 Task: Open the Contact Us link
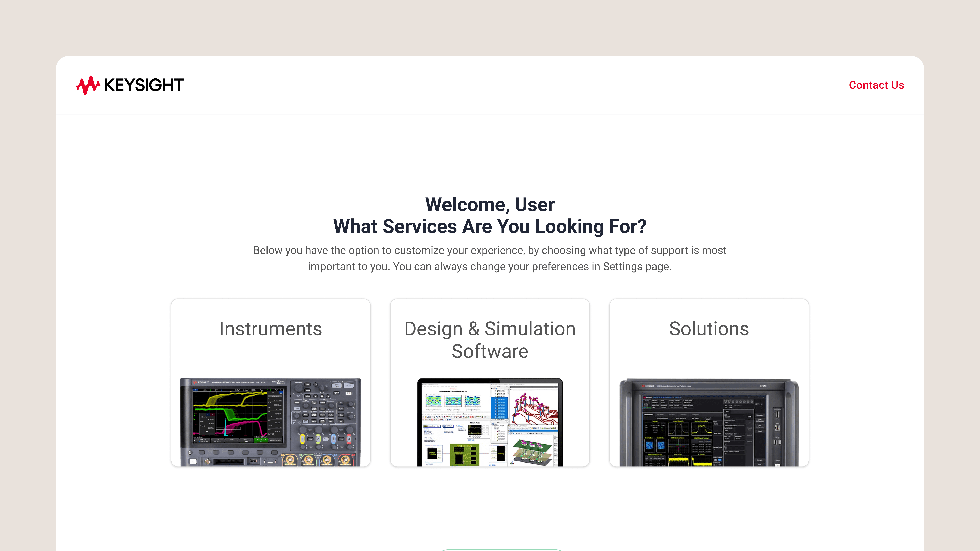point(876,85)
